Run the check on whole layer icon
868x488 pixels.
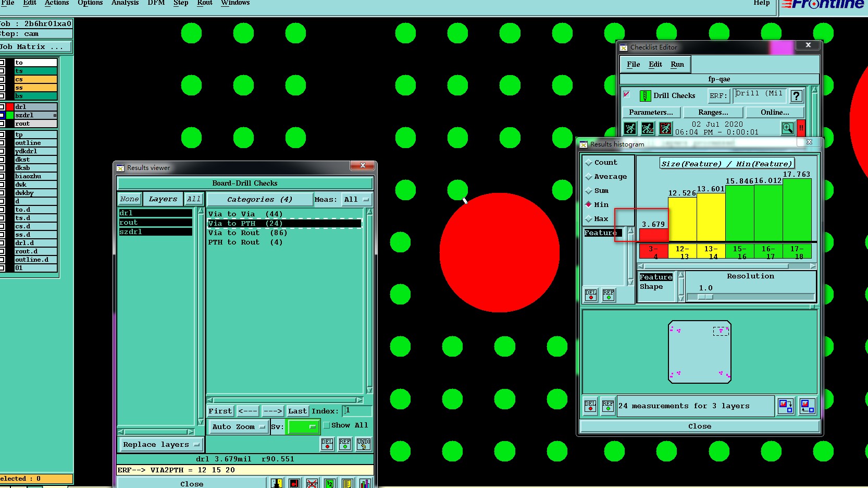[x=630, y=128]
